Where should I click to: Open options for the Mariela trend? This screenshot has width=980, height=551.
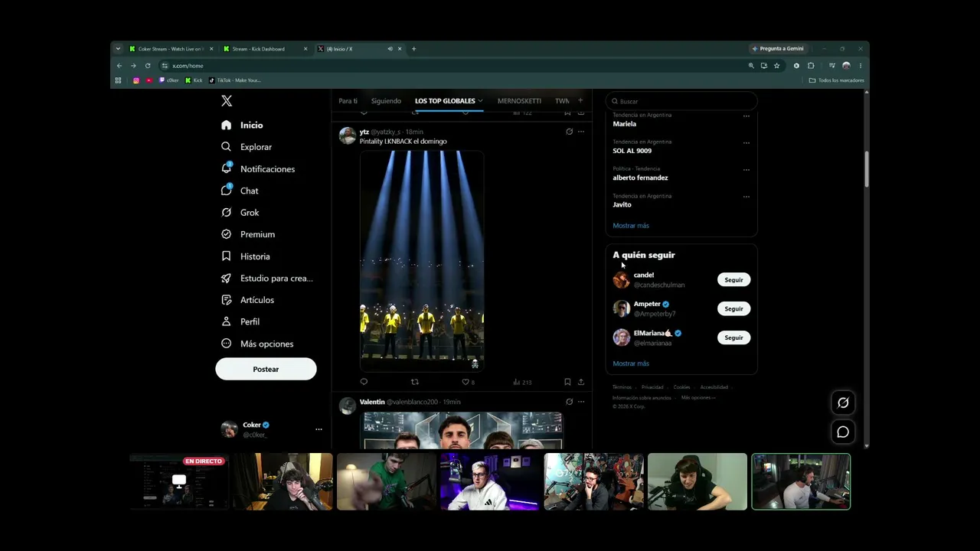point(746,116)
